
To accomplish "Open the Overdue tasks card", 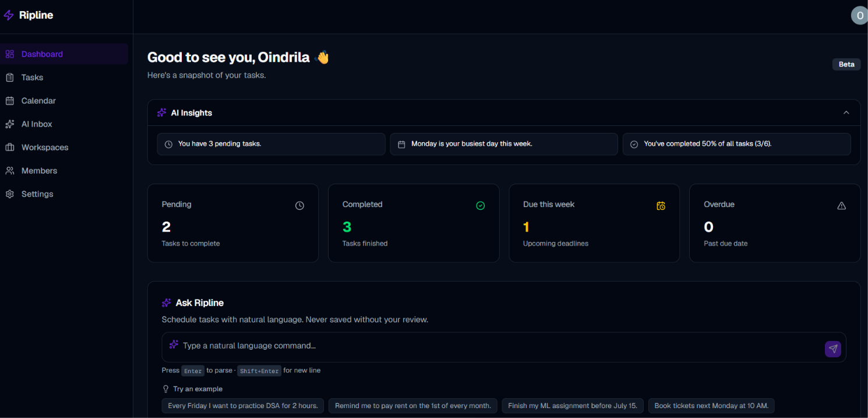I will [775, 223].
